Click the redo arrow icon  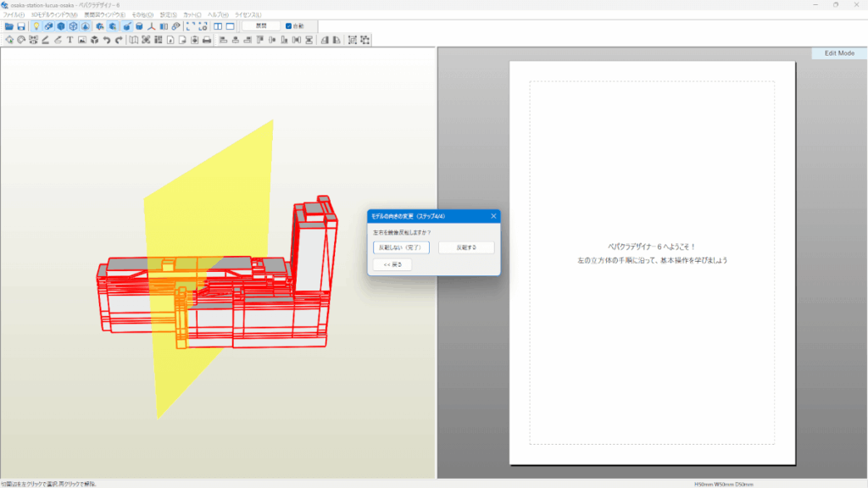[119, 40]
